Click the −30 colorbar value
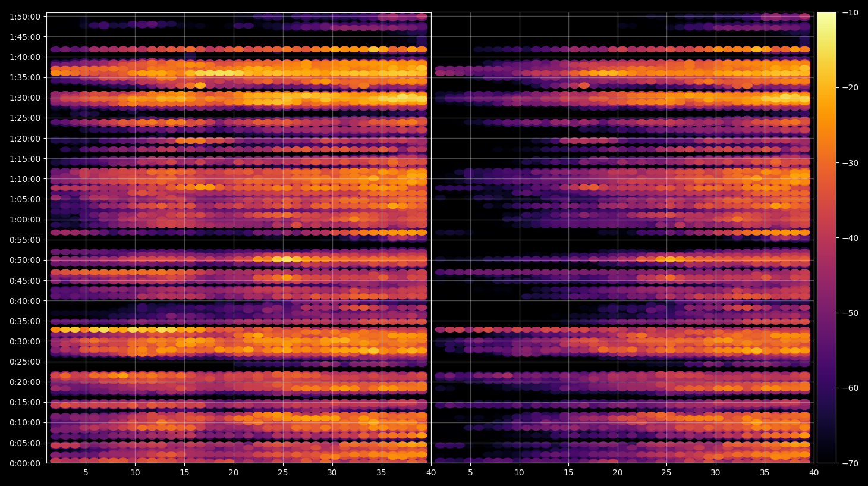The width and height of the screenshot is (868, 486). click(x=850, y=163)
